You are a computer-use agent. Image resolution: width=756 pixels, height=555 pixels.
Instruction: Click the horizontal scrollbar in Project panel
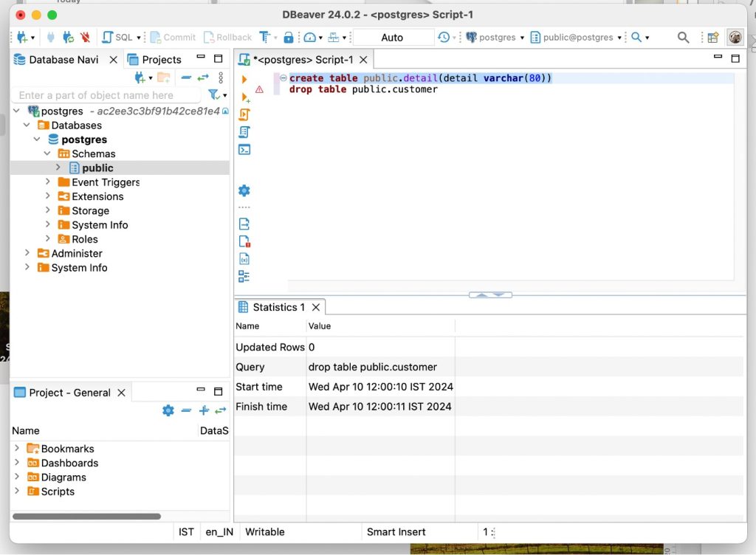click(87, 517)
